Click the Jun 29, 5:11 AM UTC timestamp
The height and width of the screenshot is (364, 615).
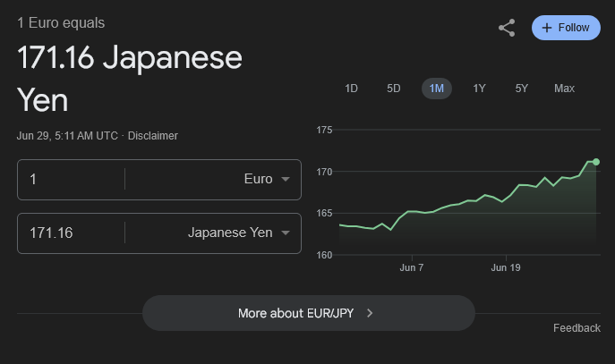pos(67,136)
